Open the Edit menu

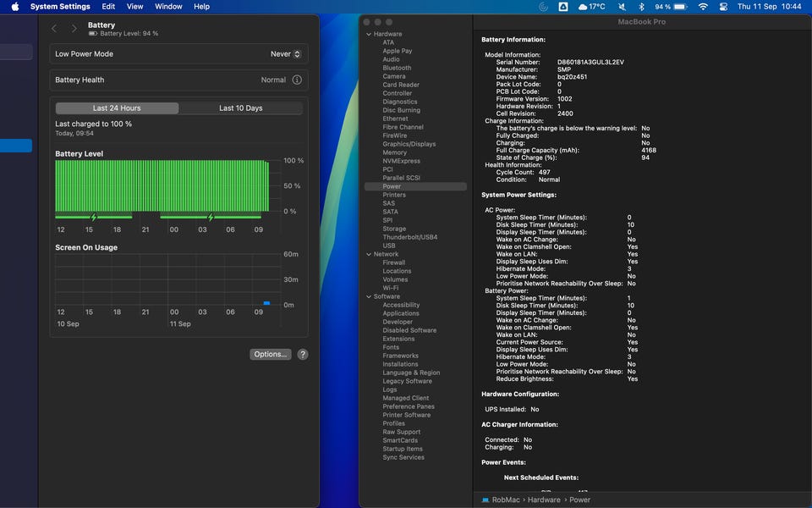pos(108,7)
